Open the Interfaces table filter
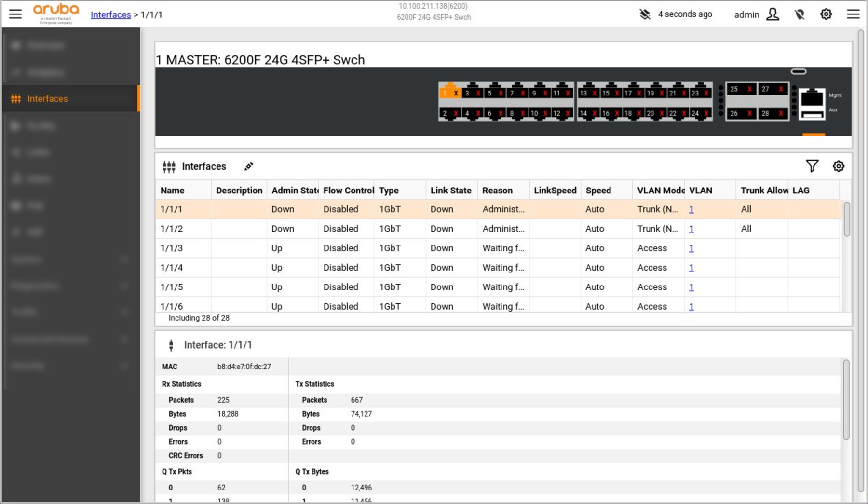868x504 pixels. 812,166
